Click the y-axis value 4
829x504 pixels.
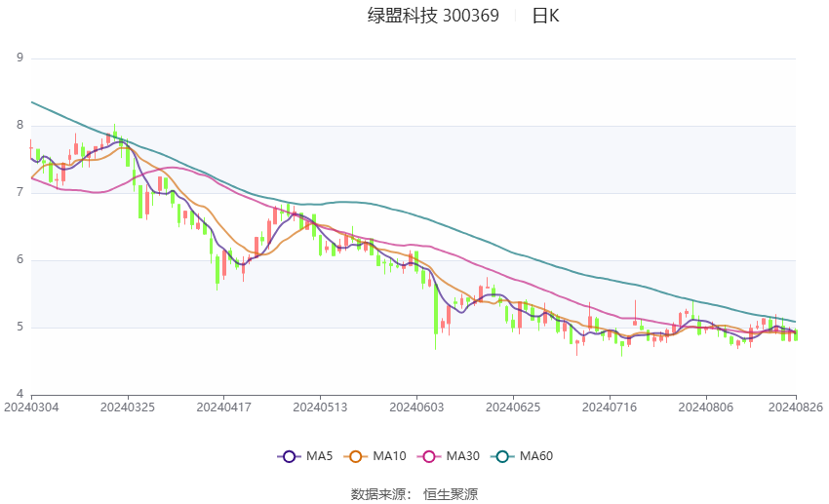20,394
